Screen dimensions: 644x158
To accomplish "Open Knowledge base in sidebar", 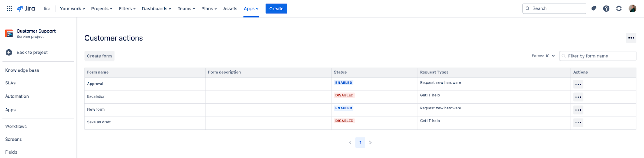I will coord(22,70).
